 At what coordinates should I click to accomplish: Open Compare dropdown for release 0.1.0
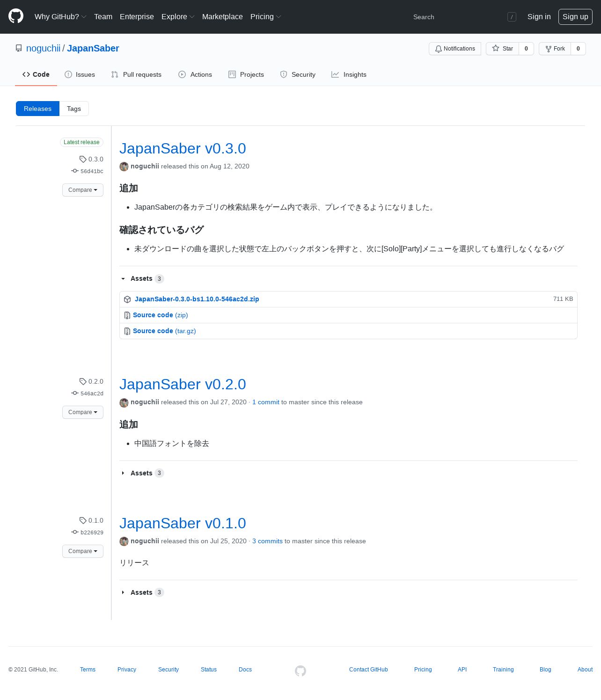[83, 551]
